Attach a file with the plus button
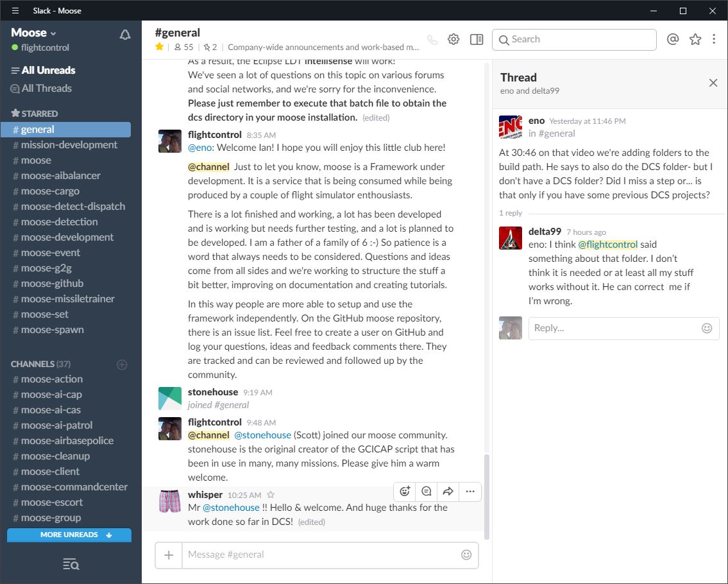 click(x=168, y=554)
